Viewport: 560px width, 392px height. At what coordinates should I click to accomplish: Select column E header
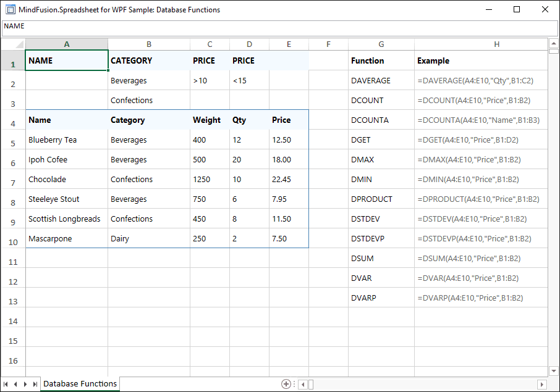coord(289,44)
